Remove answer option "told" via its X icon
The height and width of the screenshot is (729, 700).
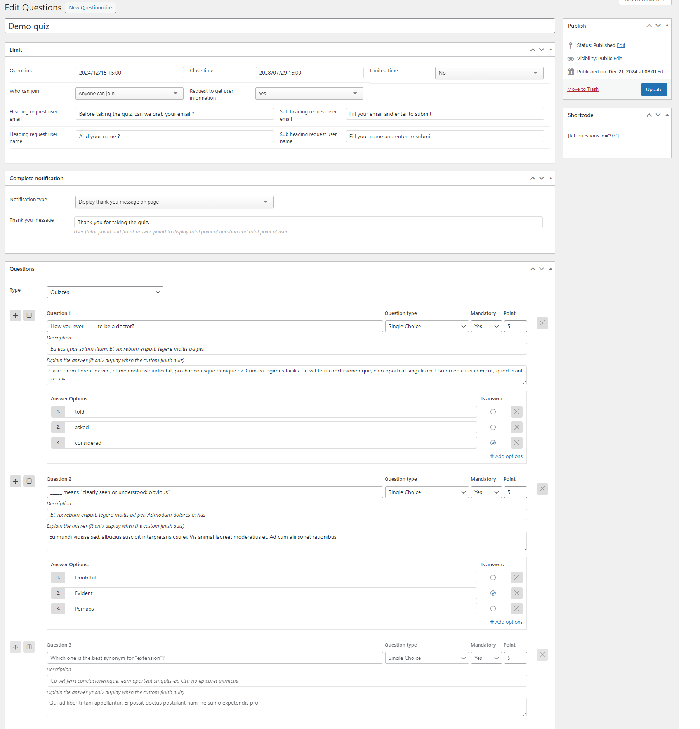click(x=516, y=411)
